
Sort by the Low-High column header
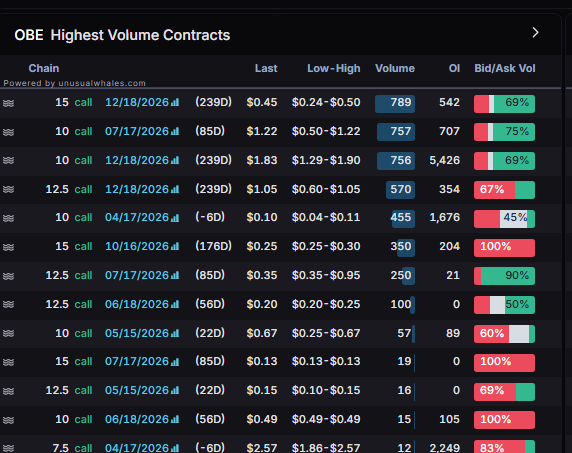click(x=333, y=68)
